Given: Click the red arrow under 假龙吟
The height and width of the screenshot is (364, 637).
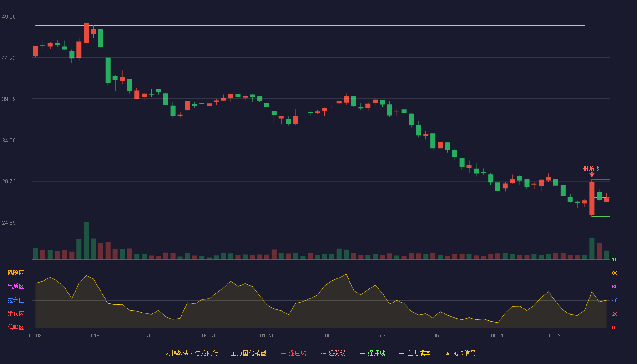Looking at the screenshot, I should pyautogui.click(x=591, y=174).
